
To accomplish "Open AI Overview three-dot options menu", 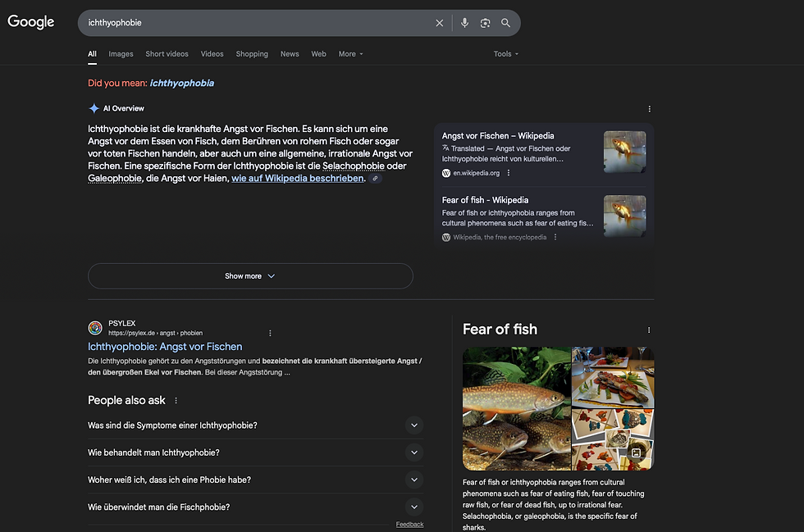I will pos(649,109).
